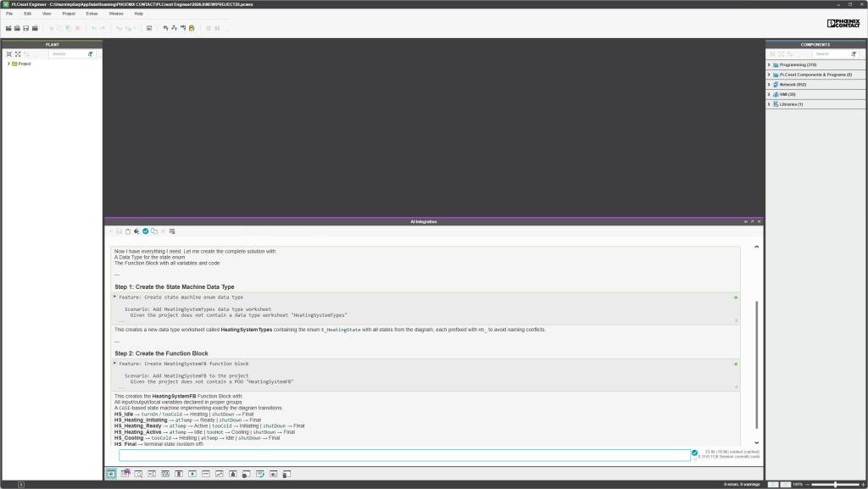The image size is (868, 489).
Task: Click the yellow padlock icon in main toolbar
Action: tap(192, 28)
